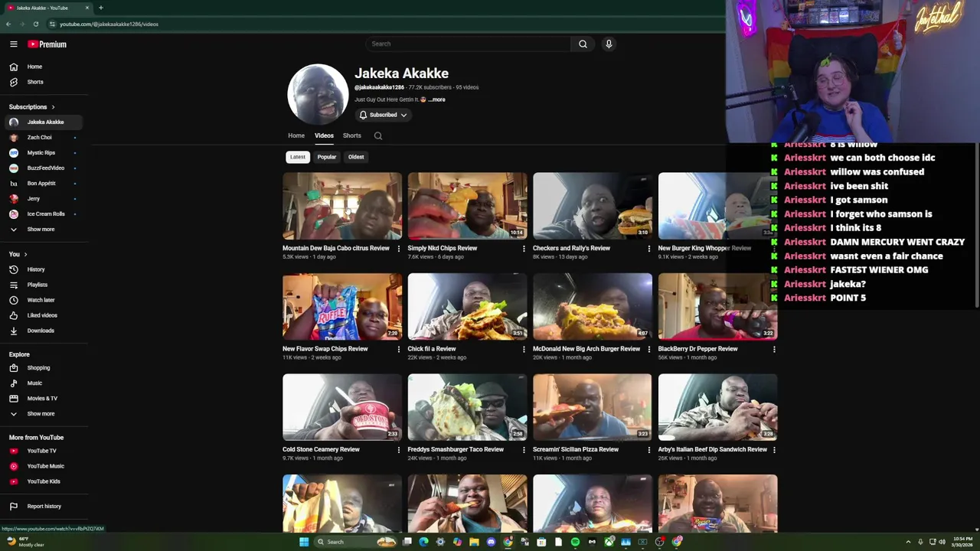Open options menu for Mountain Dew Baja Cabo video

(x=398, y=248)
